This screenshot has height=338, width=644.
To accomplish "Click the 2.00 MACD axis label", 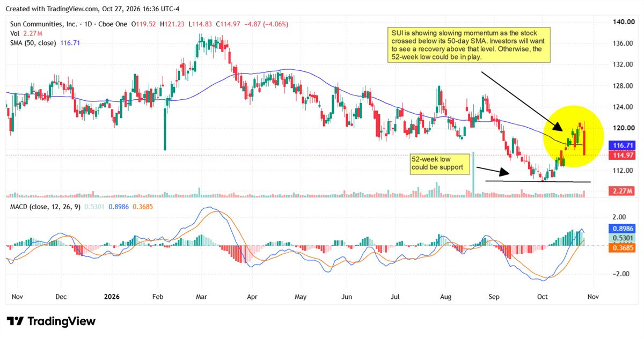I will [x=620, y=217].
